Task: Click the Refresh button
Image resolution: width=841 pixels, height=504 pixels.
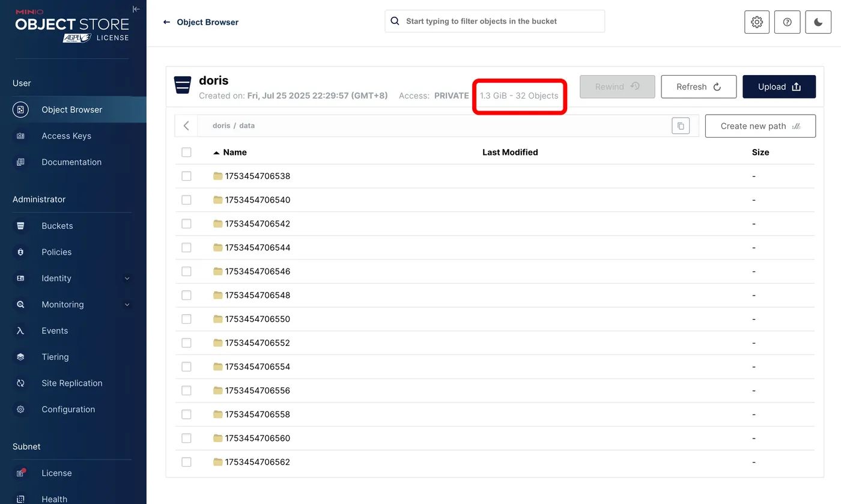Action: coord(699,87)
